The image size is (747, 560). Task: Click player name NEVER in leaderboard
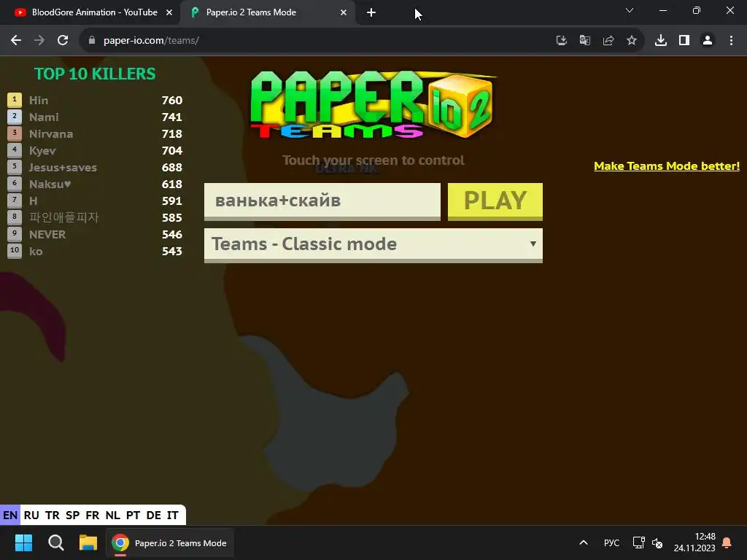click(x=47, y=235)
